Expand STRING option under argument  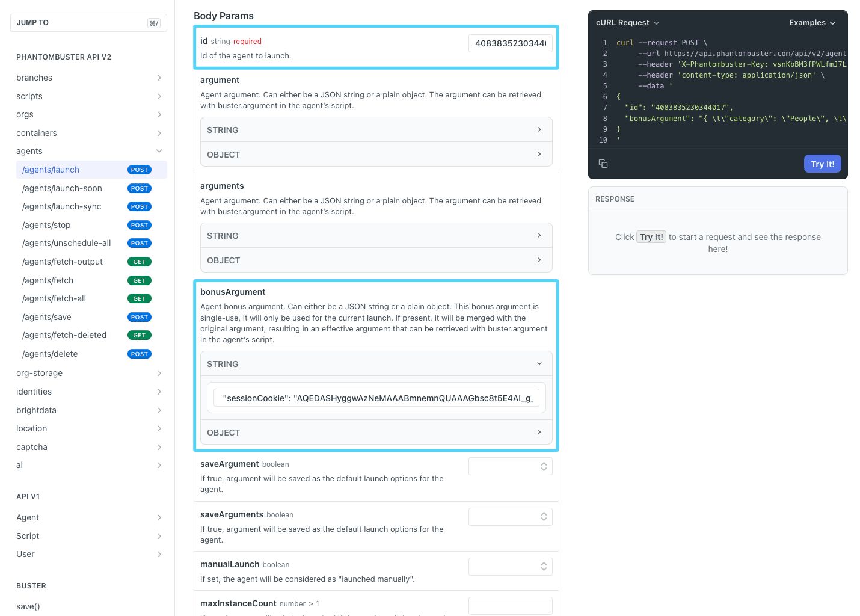(x=376, y=130)
